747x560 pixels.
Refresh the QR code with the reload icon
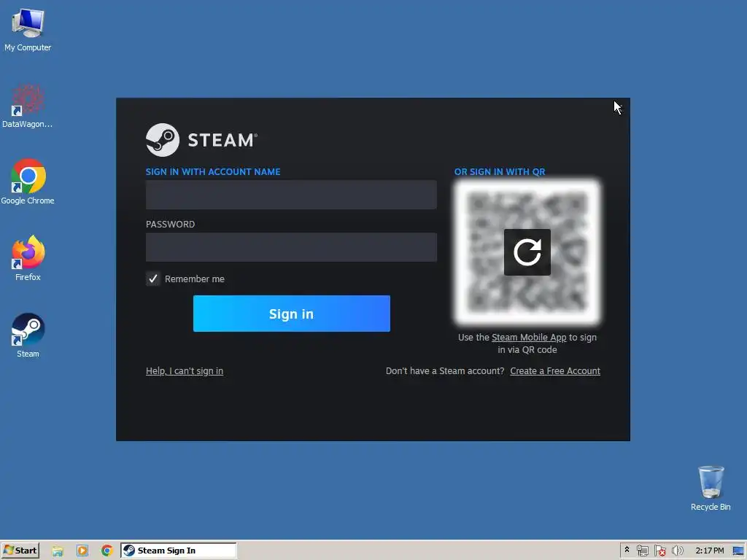[x=527, y=252]
